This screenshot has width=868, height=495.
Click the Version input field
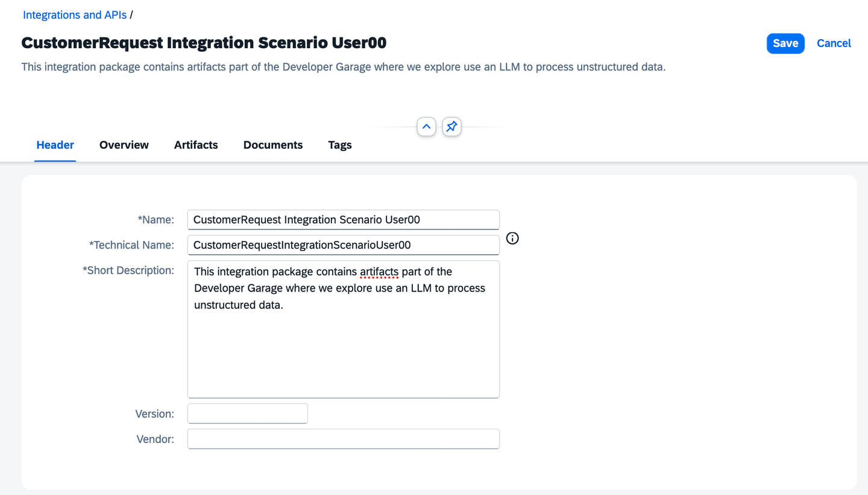click(248, 414)
